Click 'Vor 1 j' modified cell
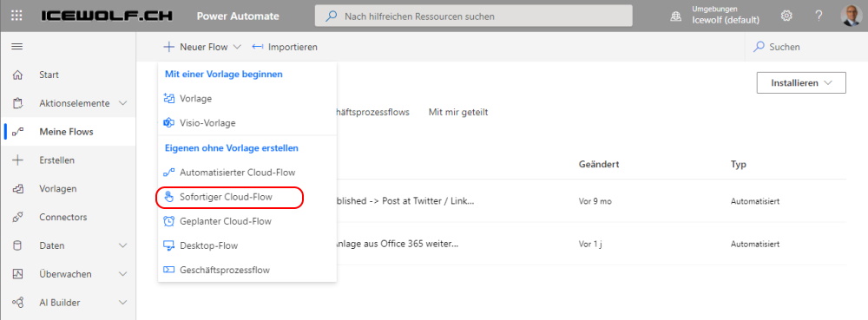This screenshot has width=868, height=320. 590,244
